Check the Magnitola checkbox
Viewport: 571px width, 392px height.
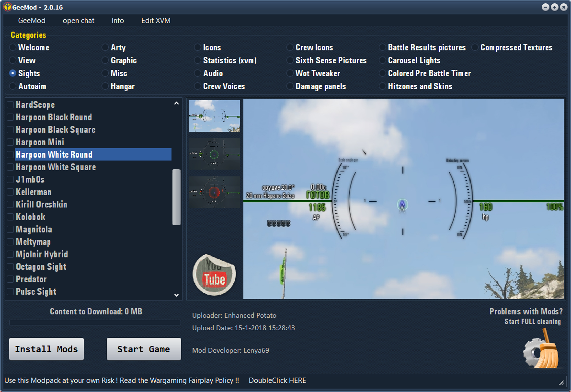click(10, 230)
